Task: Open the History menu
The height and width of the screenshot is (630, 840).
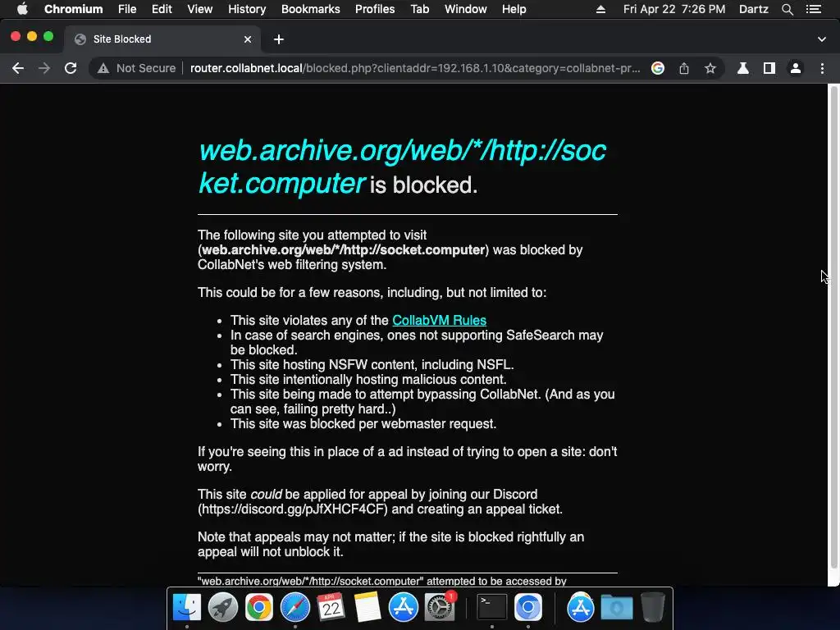Action: coord(247,9)
